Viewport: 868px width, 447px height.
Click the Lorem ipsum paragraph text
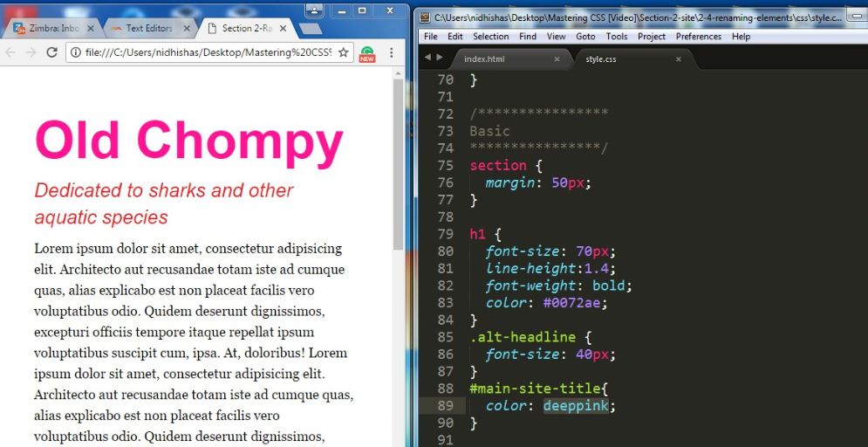[x=194, y=343]
